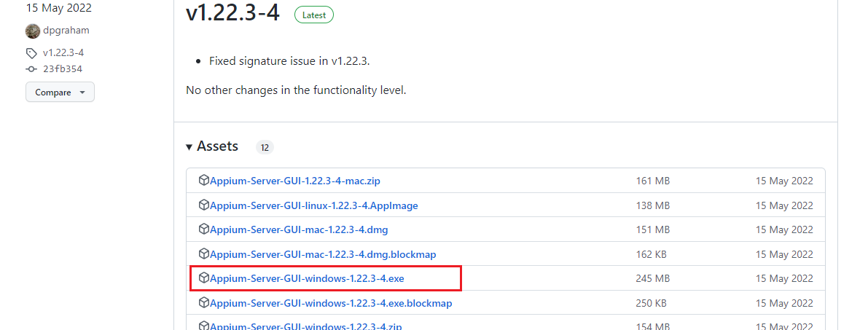Click package icon beside windows exe.blockmap asset

(204, 303)
